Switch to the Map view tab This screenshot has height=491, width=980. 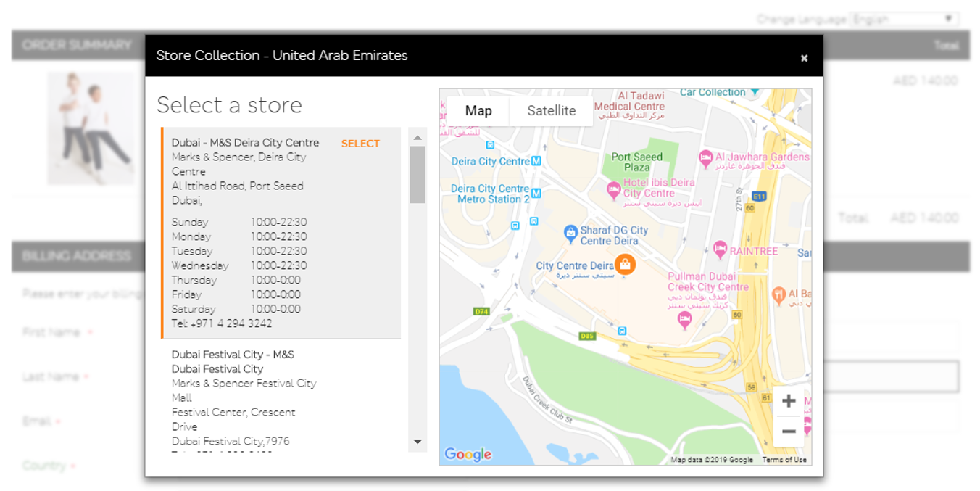click(x=478, y=111)
